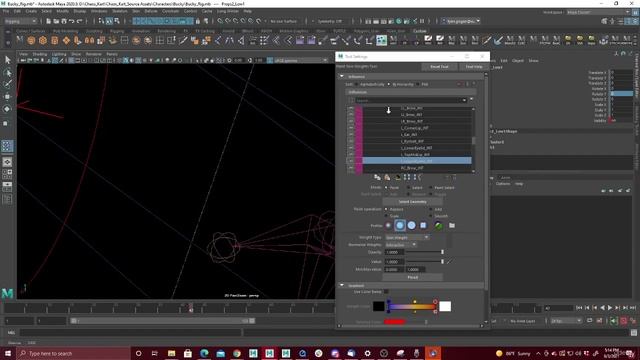Open the Skeleton menu
640x360 pixels.
pyautogui.click(x=120, y=11)
